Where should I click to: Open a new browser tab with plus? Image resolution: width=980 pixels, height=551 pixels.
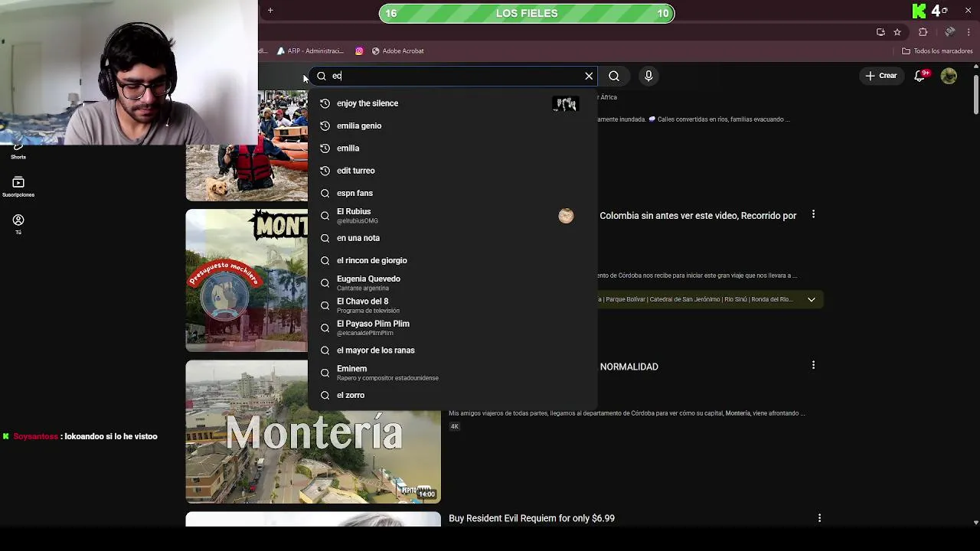coord(270,11)
